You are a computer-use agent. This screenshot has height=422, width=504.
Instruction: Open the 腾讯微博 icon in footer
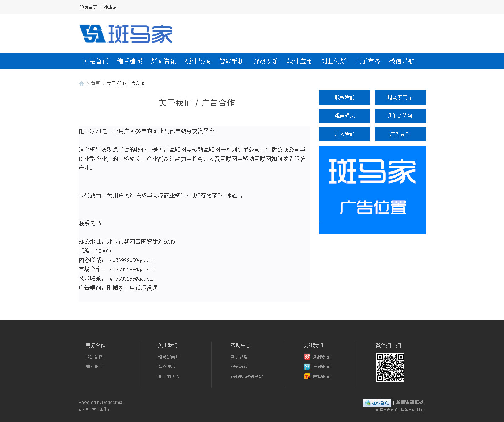click(x=307, y=367)
